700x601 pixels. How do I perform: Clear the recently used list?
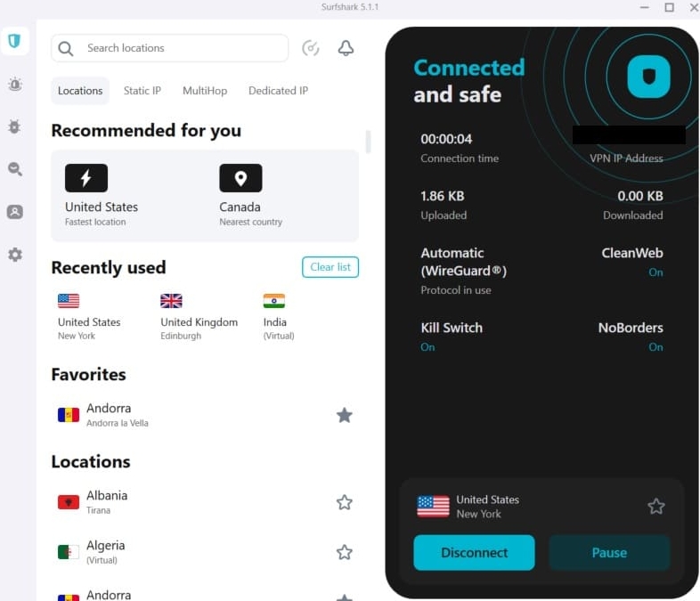pos(330,267)
